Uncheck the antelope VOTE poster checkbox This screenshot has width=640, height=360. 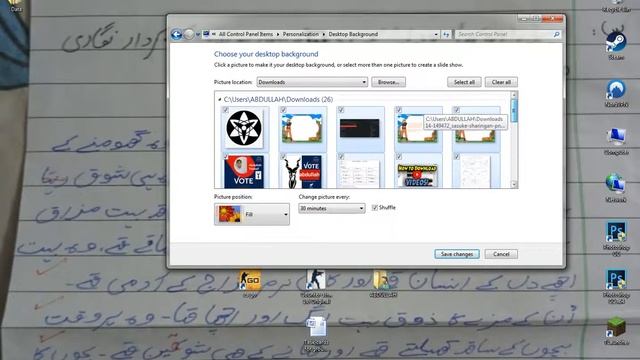[283, 157]
